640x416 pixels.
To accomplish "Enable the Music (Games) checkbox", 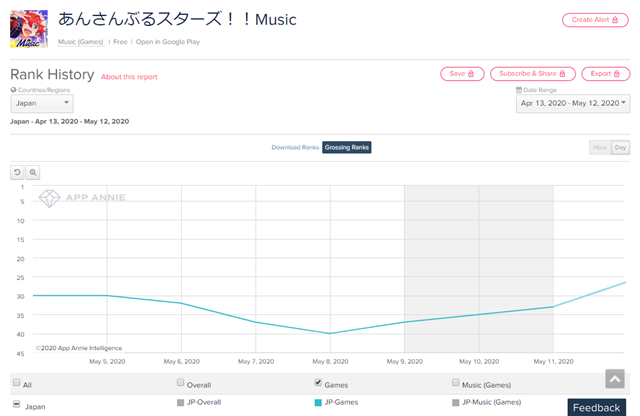I will coord(456,383).
